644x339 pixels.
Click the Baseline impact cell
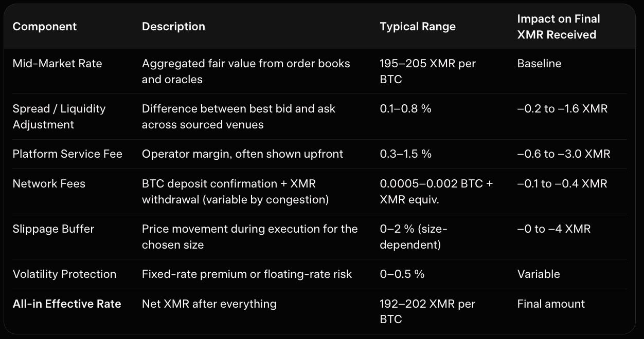539,64
